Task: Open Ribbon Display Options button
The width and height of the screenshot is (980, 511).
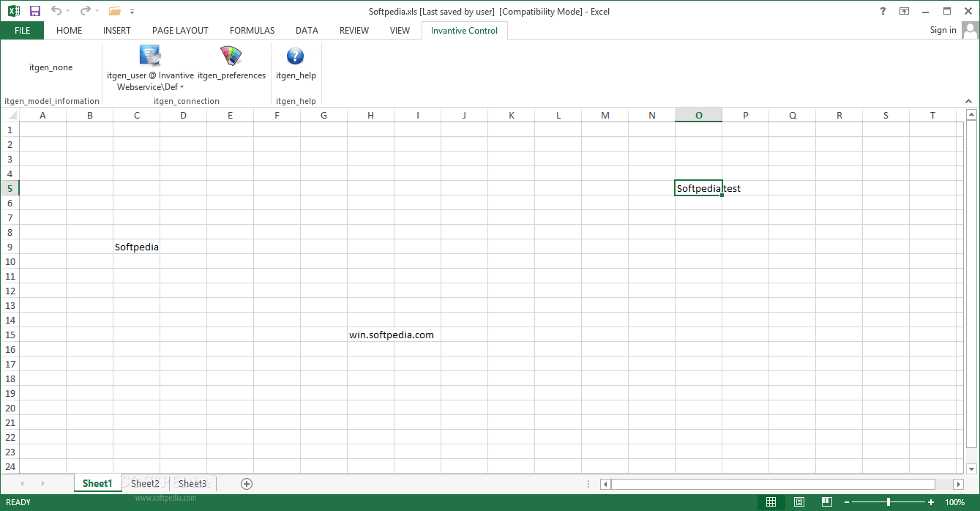Action: click(905, 11)
